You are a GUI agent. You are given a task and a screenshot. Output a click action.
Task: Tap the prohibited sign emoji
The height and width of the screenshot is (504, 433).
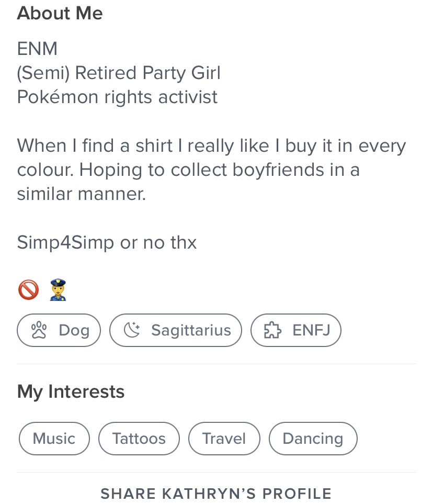point(29,289)
